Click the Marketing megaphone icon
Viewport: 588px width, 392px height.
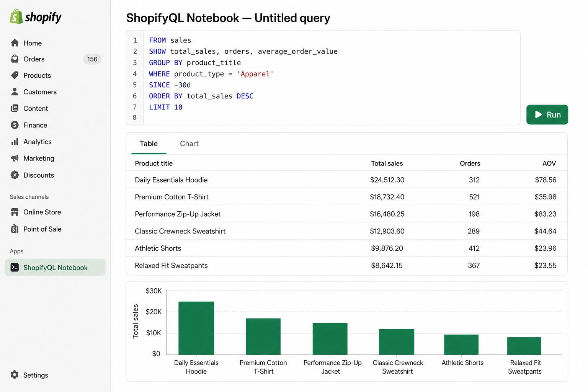pos(15,158)
